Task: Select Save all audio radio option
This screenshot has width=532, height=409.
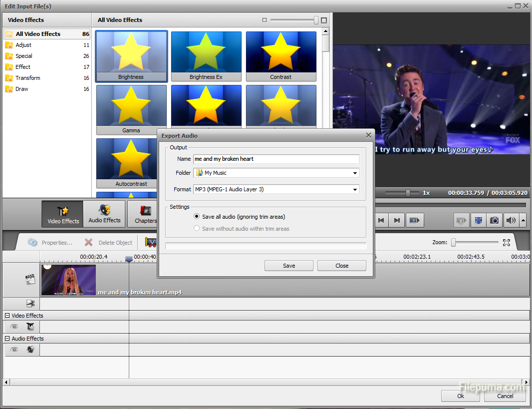Action: point(197,217)
